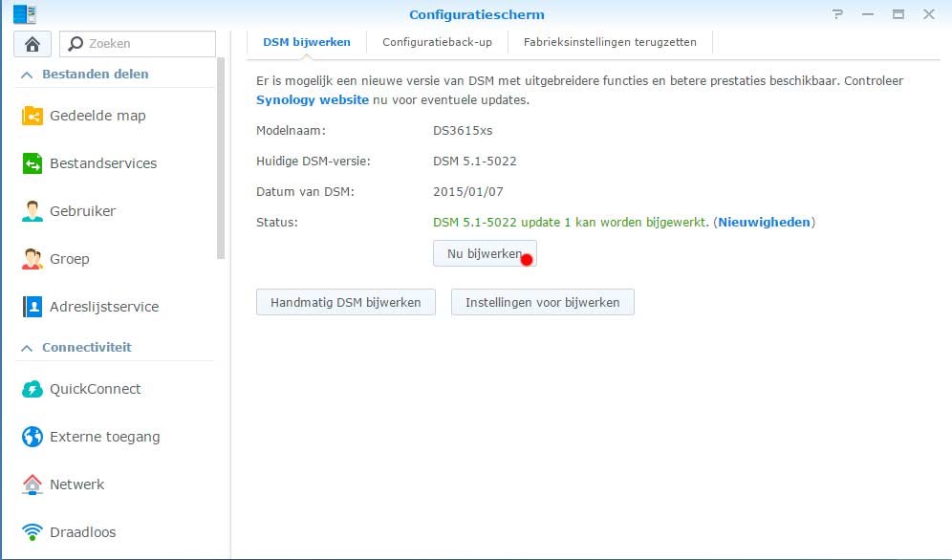Select the DSM bijwerken tab
The height and width of the screenshot is (560, 952).
(307, 42)
